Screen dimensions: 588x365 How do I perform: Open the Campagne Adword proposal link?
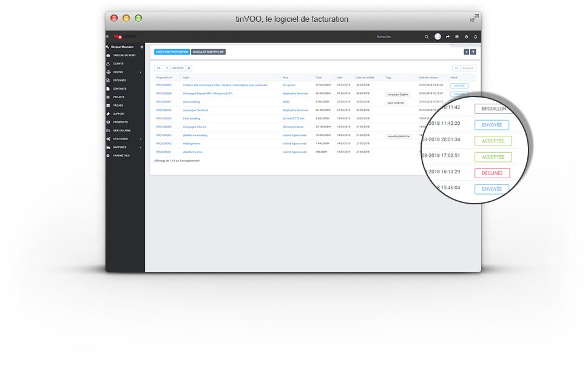point(195,127)
